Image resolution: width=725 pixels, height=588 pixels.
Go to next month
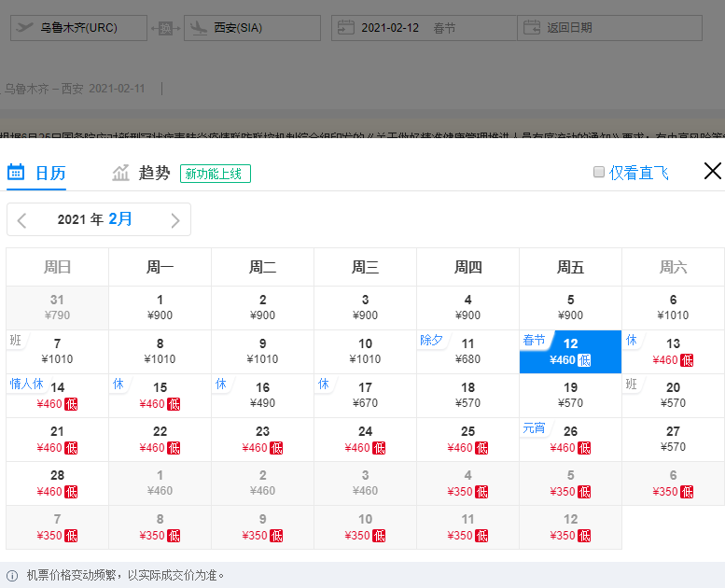click(x=174, y=220)
